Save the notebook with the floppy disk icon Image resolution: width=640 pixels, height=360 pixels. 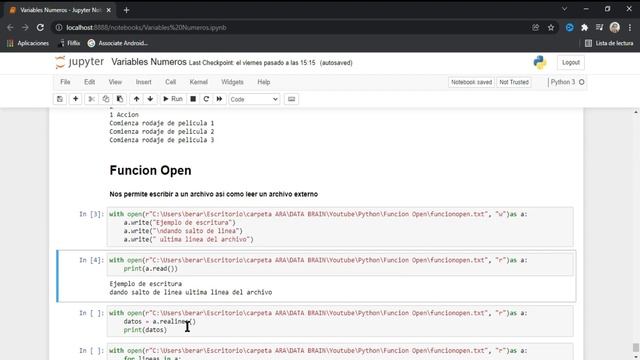click(x=60, y=99)
